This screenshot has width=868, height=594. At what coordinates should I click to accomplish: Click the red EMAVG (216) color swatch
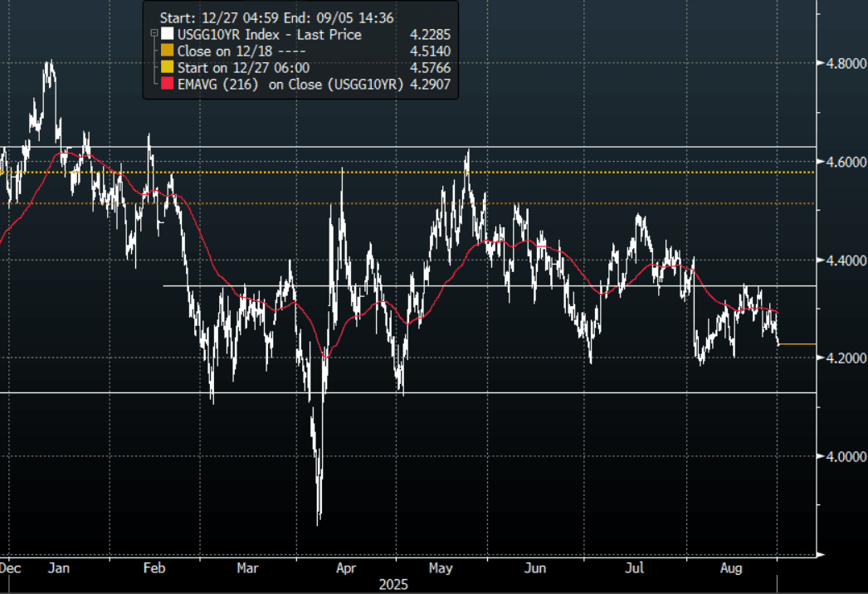coord(167,85)
